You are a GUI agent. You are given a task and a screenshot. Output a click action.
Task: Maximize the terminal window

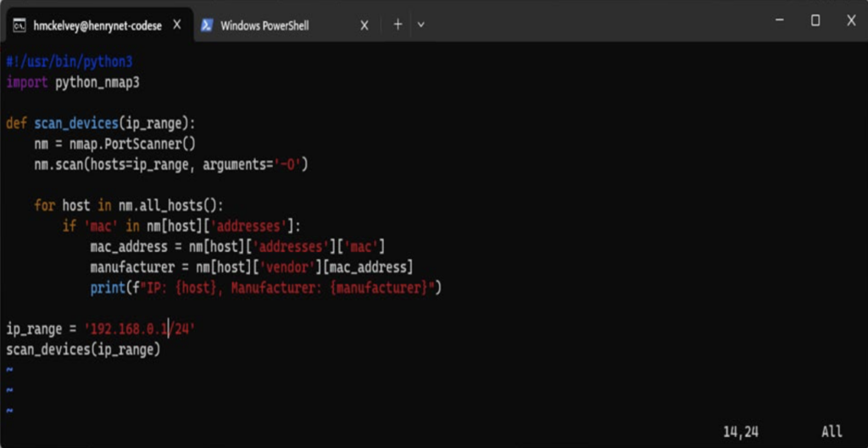(815, 20)
